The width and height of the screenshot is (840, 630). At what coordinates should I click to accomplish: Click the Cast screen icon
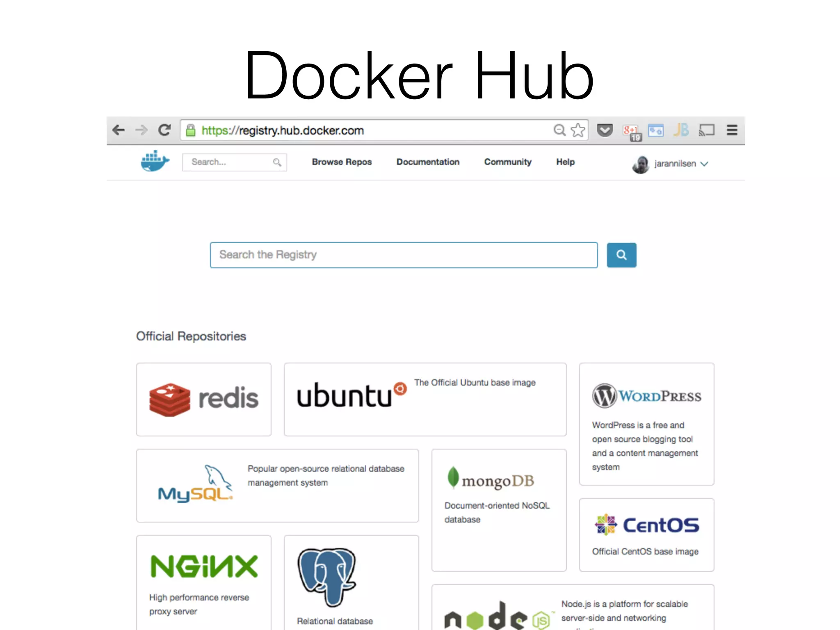pyautogui.click(x=707, y=130)
